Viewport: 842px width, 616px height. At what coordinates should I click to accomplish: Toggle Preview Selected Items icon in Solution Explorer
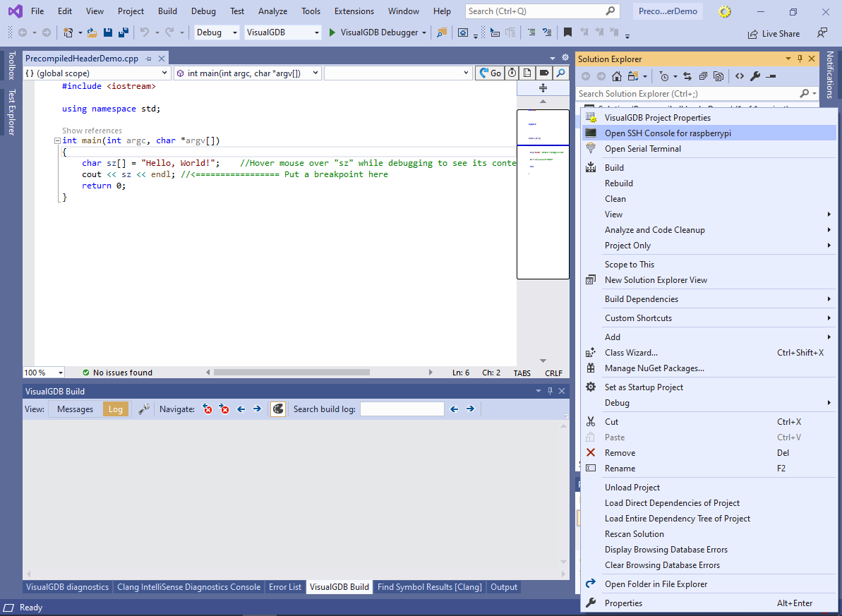coord(771,76)
